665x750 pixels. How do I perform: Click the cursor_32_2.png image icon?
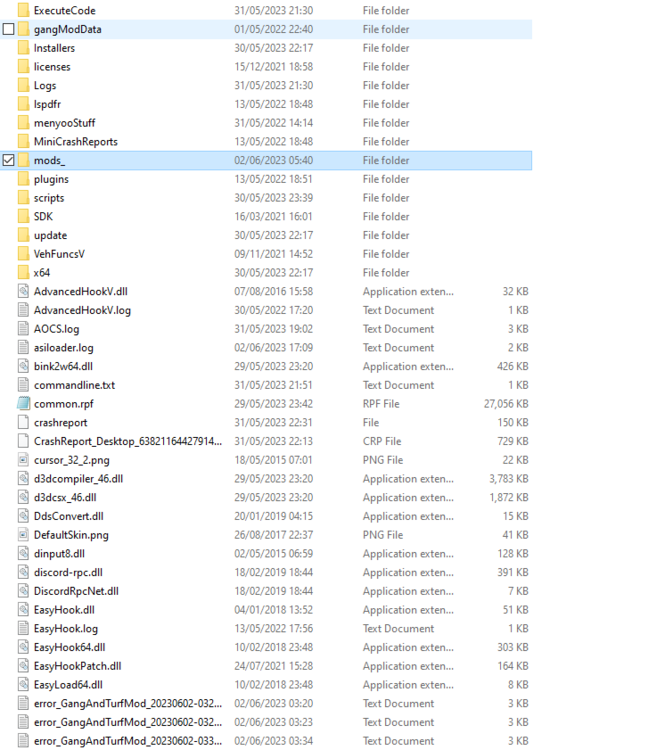(23, 460)
